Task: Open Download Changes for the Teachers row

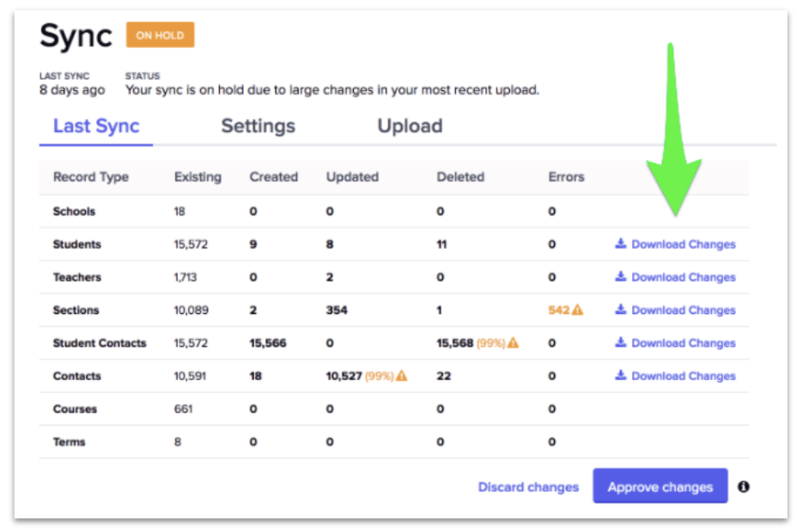Action: point(683,277)
